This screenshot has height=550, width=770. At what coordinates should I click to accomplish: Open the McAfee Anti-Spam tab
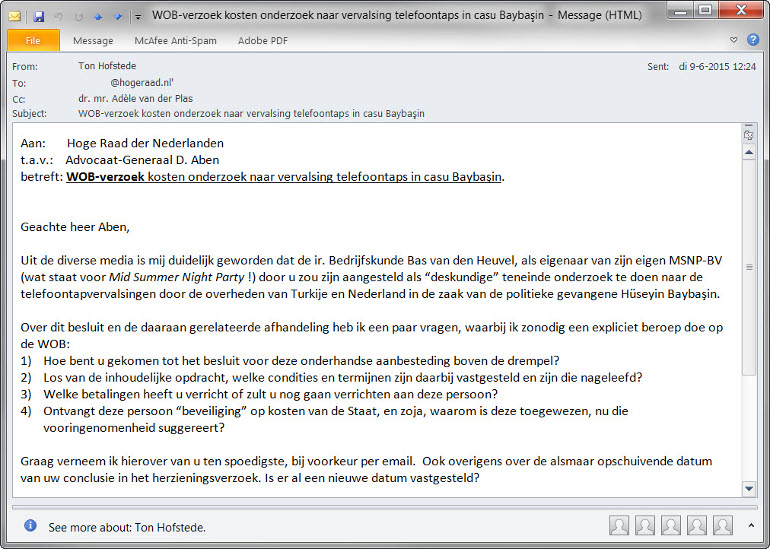[175, 41]
